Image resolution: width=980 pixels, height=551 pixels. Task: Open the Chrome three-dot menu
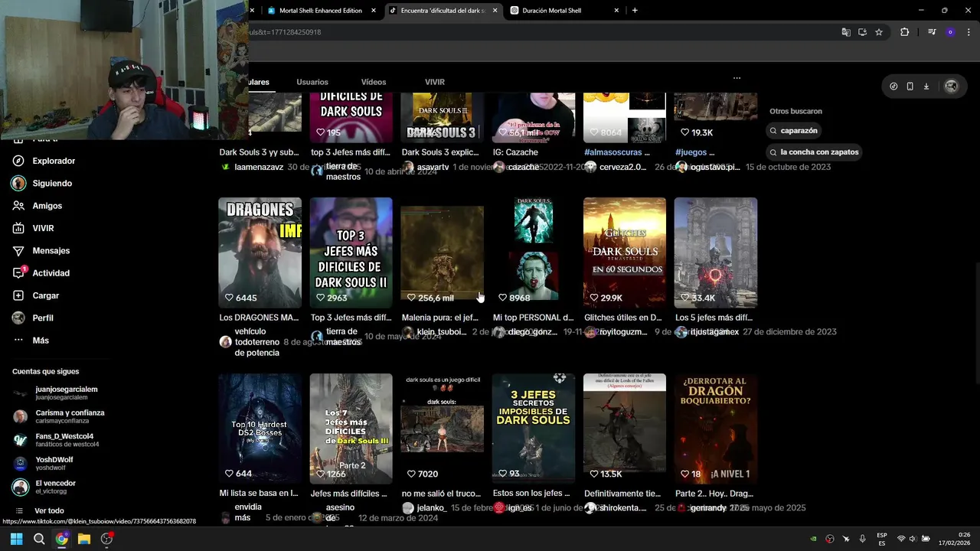coord(969,32)
